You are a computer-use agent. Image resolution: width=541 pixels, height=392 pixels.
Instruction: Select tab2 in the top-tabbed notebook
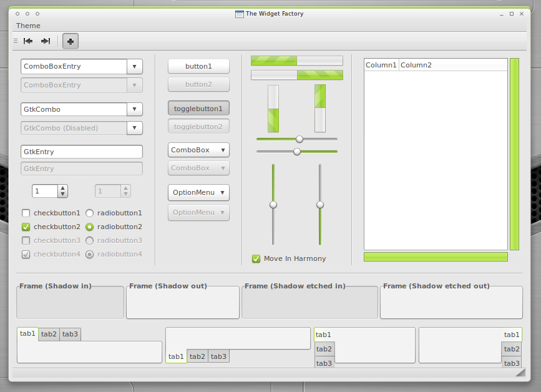click(x=49, y=335)
